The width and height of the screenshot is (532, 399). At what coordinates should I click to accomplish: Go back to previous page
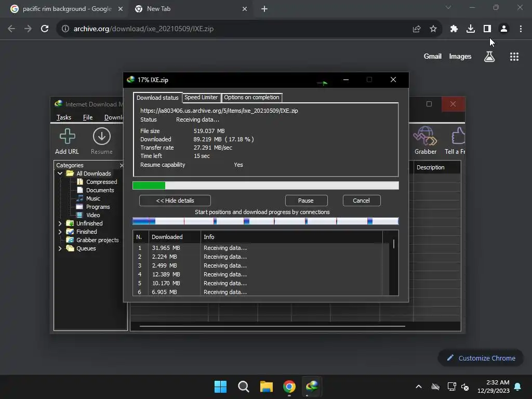pos(11,29)
